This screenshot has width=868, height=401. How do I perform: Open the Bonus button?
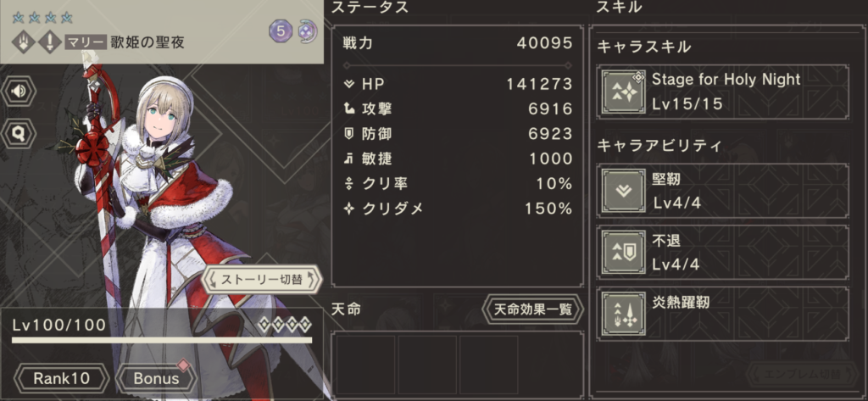click(157, 378)
